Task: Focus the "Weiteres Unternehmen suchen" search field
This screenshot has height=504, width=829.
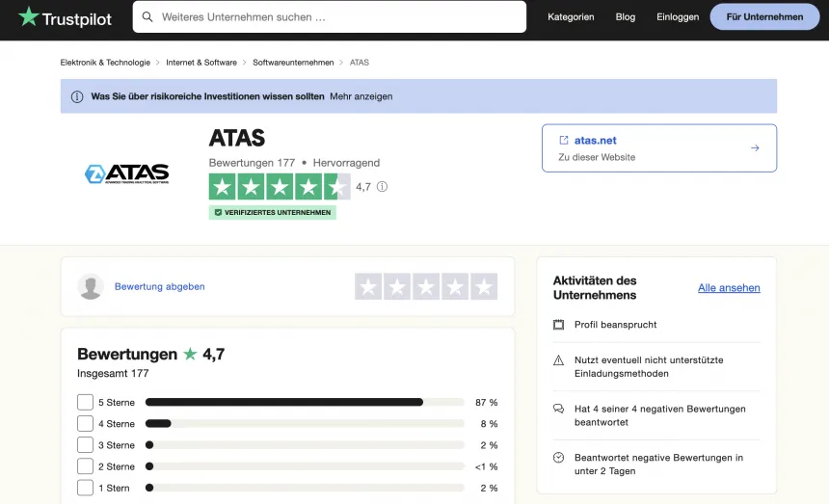Action: (329, 17)
